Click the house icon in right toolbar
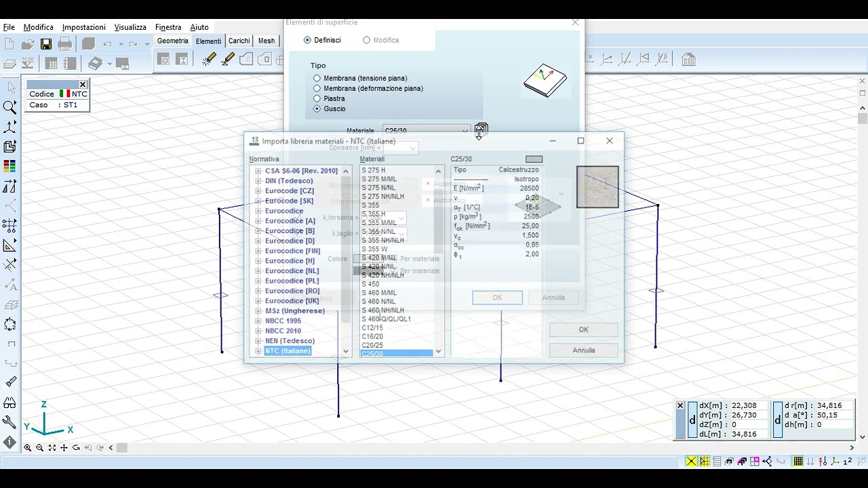The width and height of the screenshot is (868, 488). [x=688, y=60]
